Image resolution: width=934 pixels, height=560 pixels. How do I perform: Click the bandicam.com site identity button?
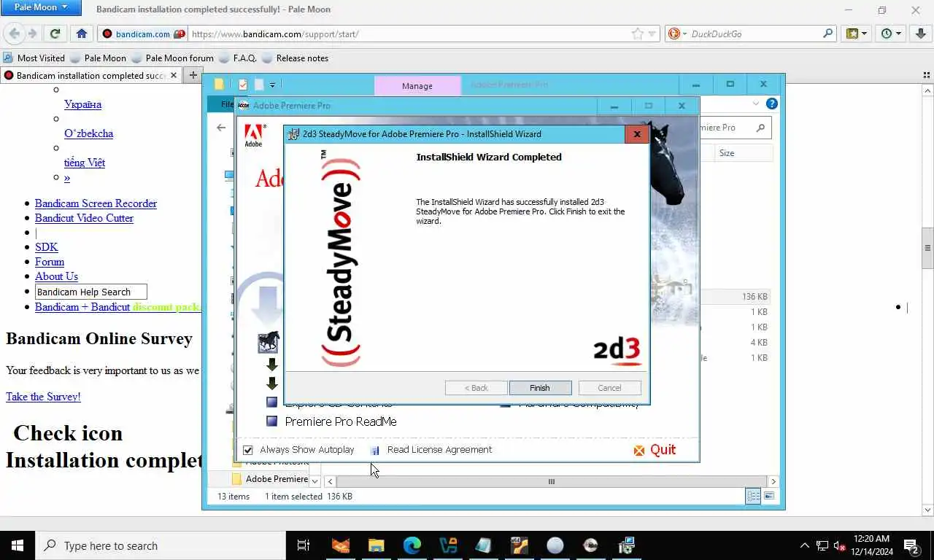143,34
